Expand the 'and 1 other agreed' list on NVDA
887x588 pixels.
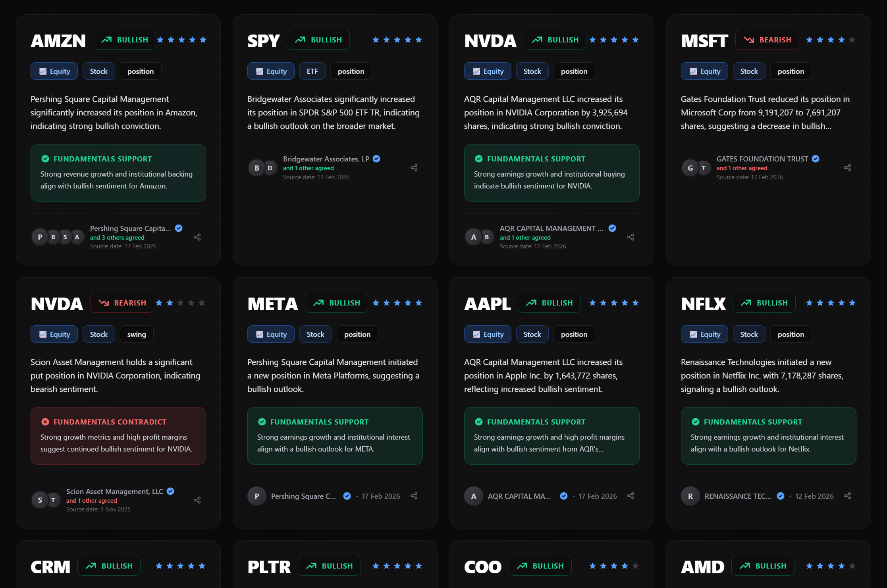tap(525, 237)
